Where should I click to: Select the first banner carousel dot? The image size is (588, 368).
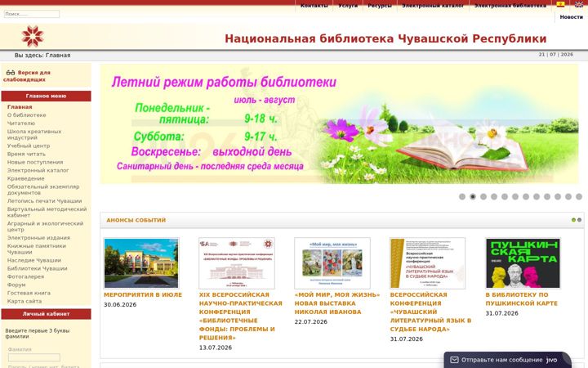pos(462,196)
